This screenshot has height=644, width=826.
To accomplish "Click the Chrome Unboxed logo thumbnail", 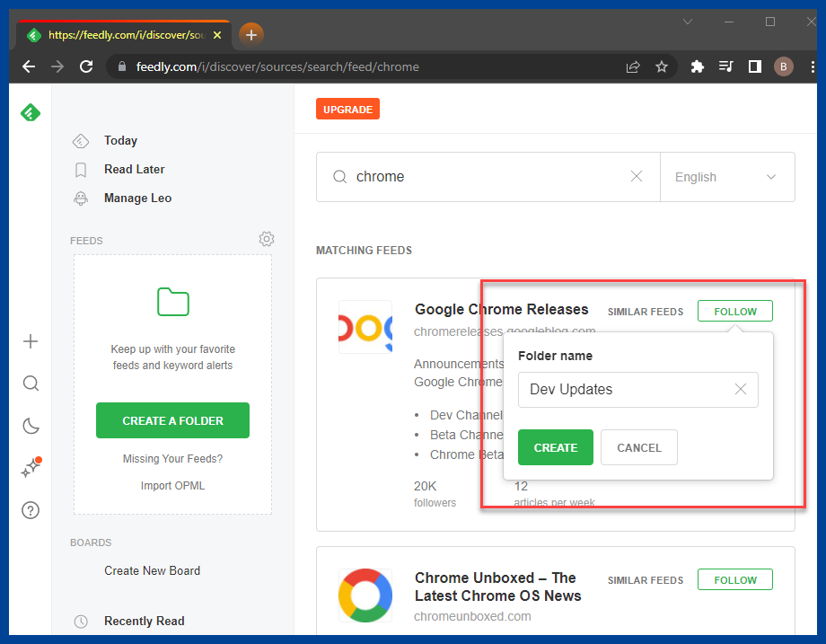I will pyautogui.click(x=365, y=595).
